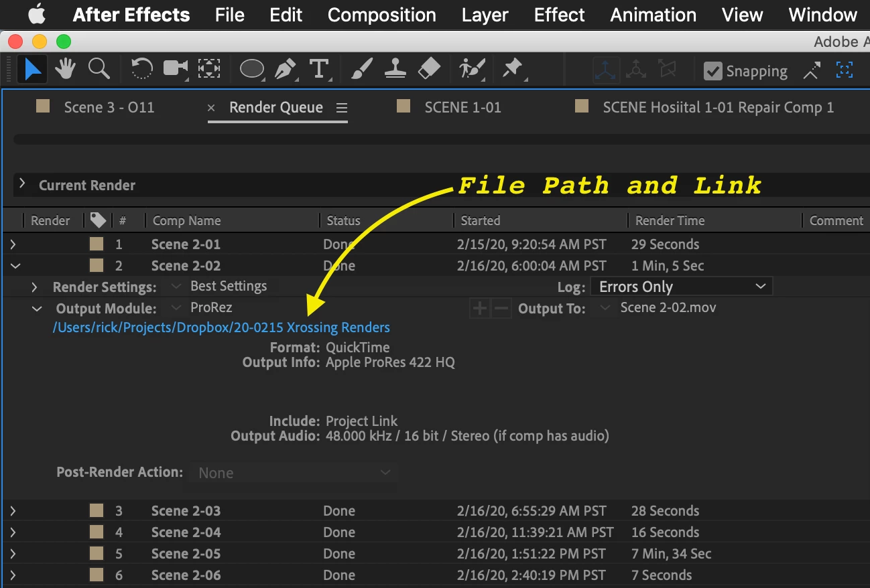Select the Selection arrow tool
Image resolution: width=870 pixels, height=588 pixels.
point(32,69)
